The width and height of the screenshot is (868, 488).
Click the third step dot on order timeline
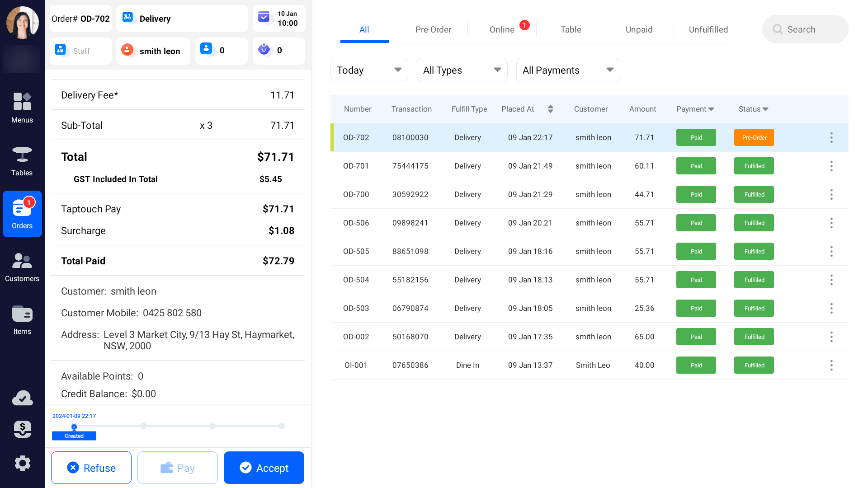click(x=212, y=426)
